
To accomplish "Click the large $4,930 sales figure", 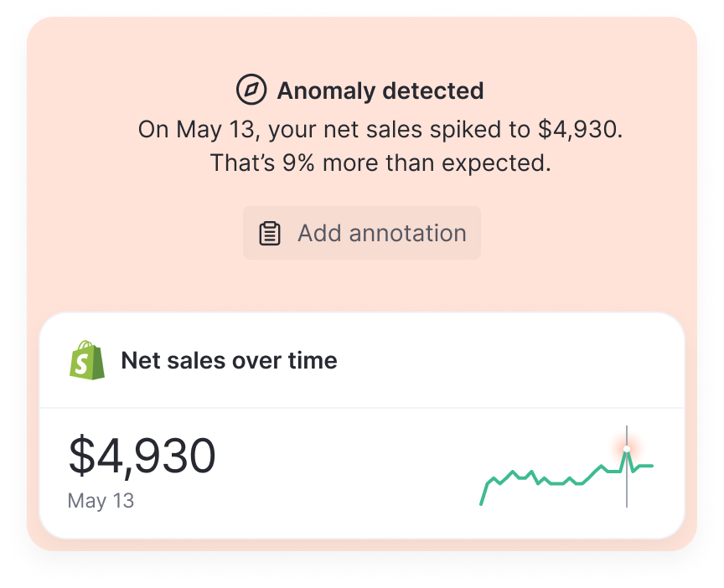I will tap(142, 456).
